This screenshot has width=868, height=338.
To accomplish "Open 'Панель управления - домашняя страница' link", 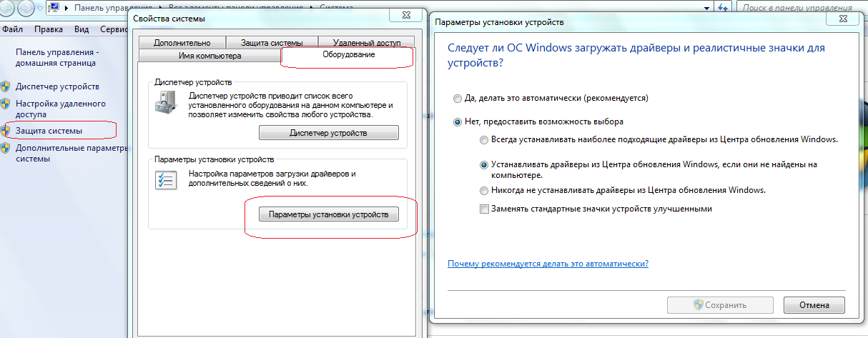I will 56,58.
